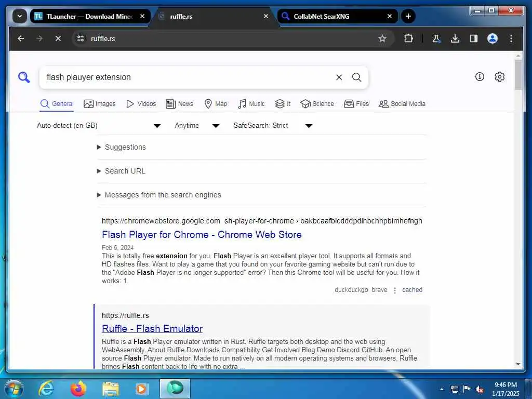This screenshot has height=399, width=532.
Task: Select the News category
Action: tap(179, 104)
